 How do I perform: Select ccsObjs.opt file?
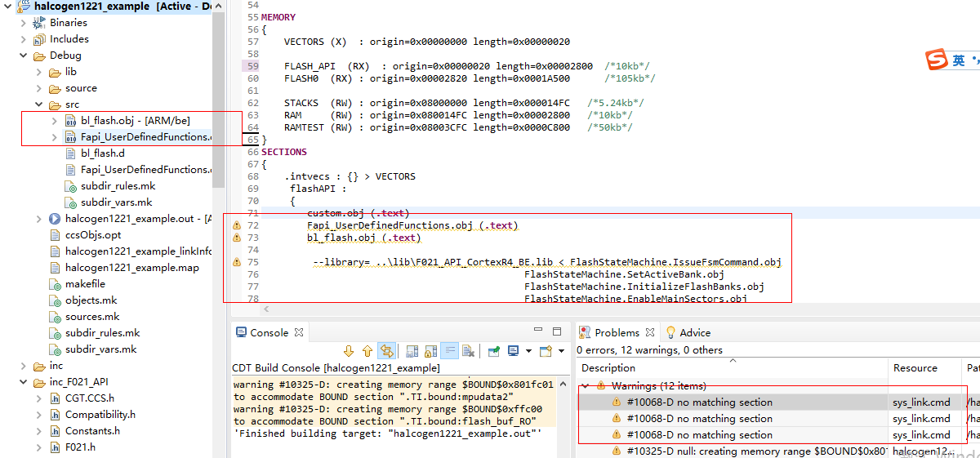click(93, 235)
